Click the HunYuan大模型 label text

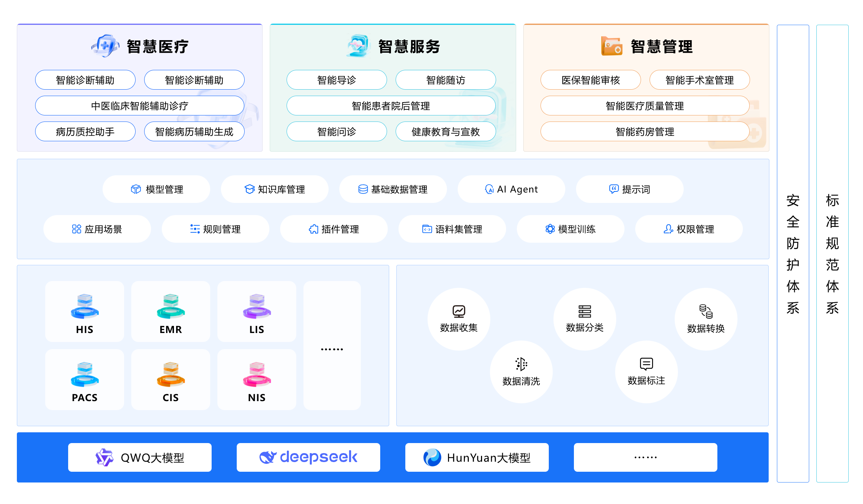coord(489,458)
